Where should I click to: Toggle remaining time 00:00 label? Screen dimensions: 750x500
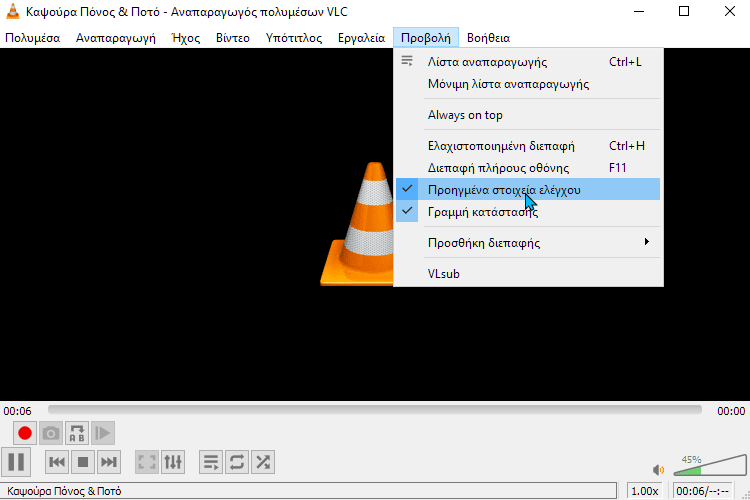731,411
